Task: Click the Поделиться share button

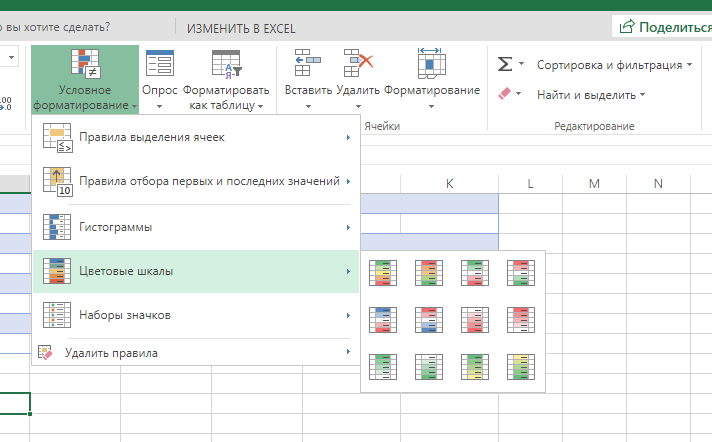Action: coord(664,27)
